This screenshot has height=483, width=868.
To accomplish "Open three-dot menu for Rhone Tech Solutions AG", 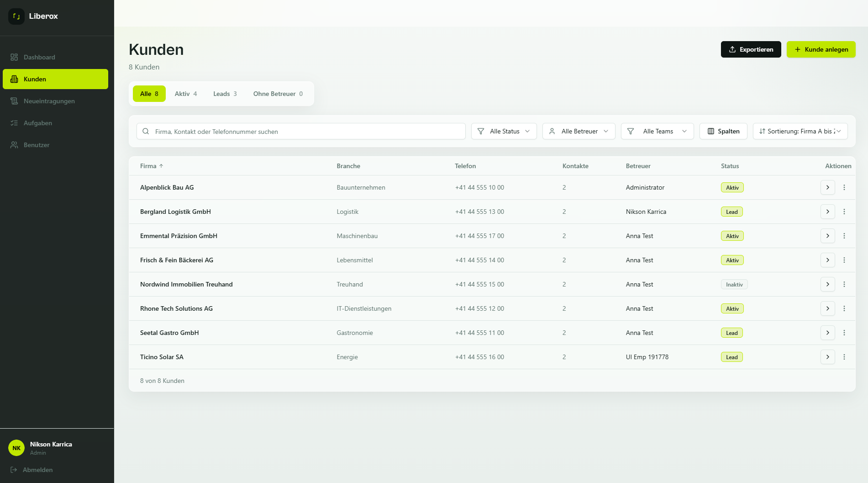I will [844, 308].
